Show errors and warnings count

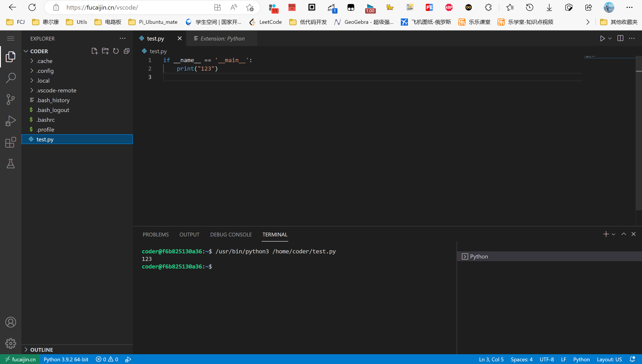point(107,359)
